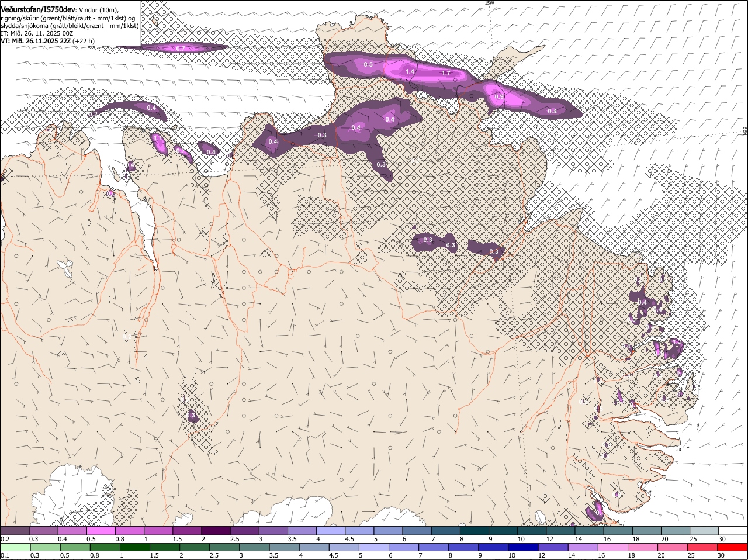Click lower legend palest green swatch labeled 0.1
748x560 pixels.
point(15,547)
